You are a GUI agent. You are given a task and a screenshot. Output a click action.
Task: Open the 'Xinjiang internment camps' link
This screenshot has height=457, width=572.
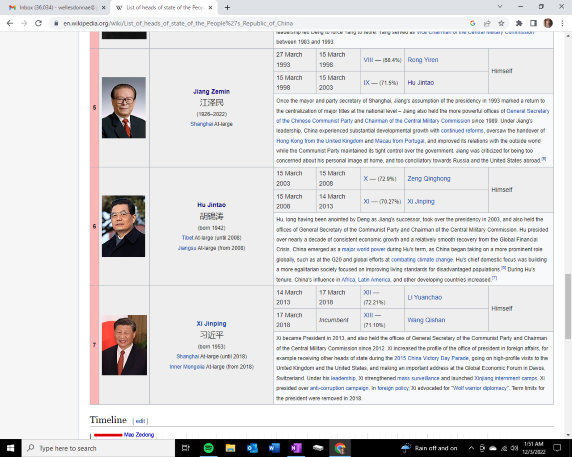(506, 378)
